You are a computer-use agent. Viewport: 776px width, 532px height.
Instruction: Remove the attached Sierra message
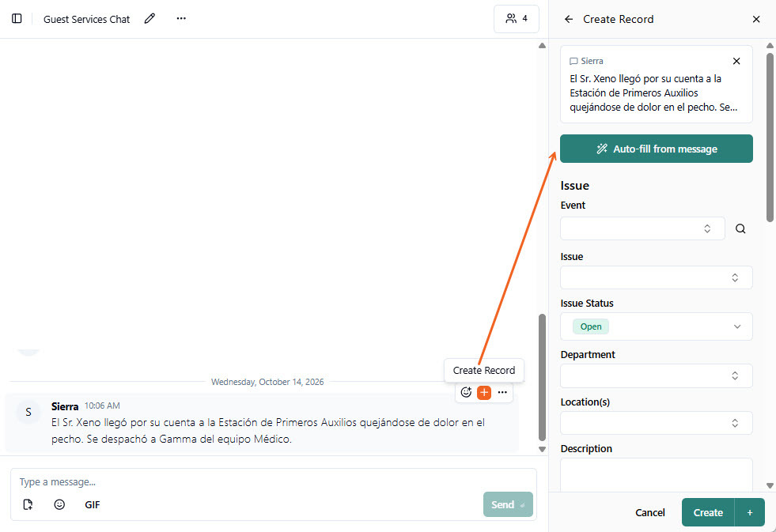(x=736, y=61)
